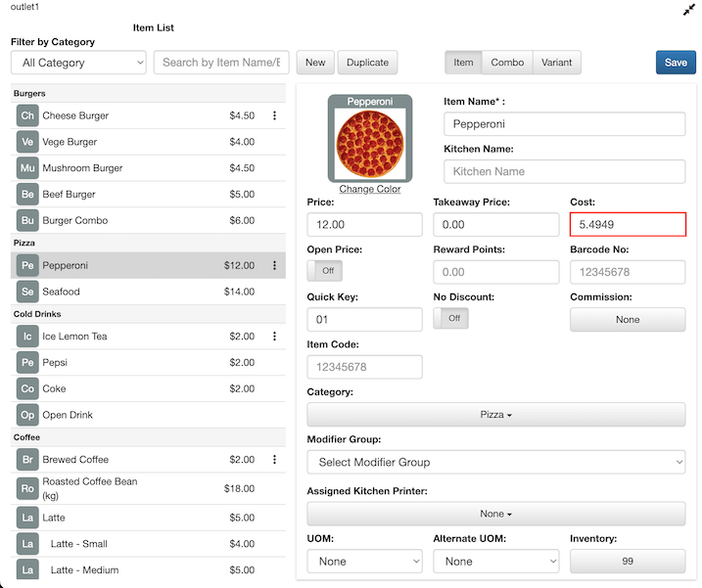702x588 pixels.
Task: Click the Price input field
Action: tap(364, 225)
